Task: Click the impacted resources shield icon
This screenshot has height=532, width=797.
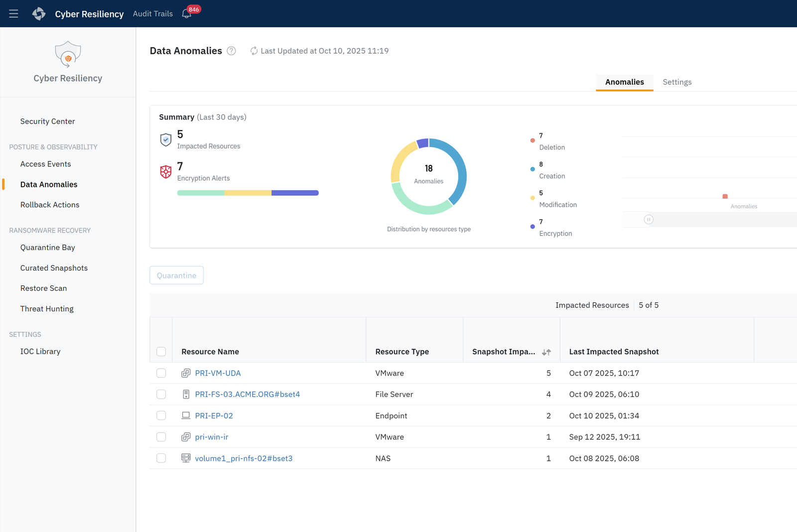Action: [x=166, y=139]
